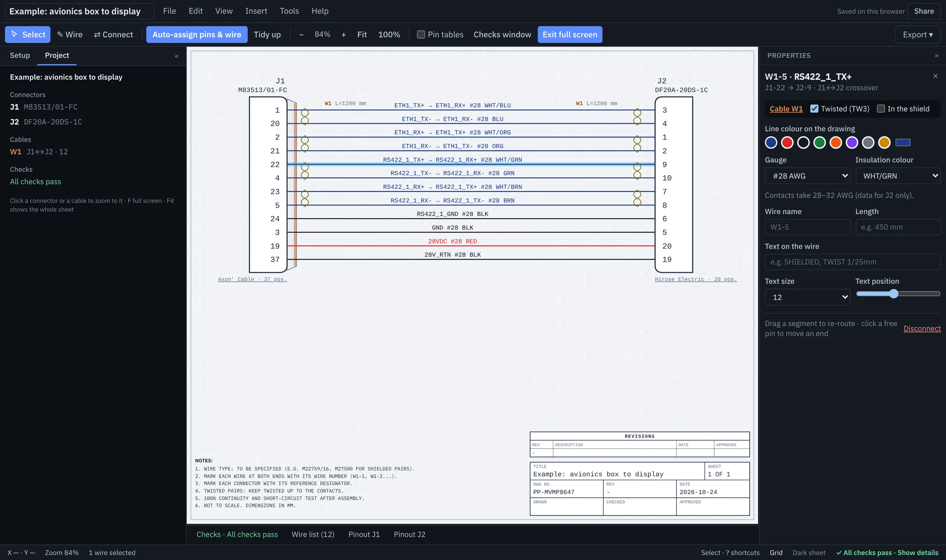946x560 pixels.
Task: Click the Tidy up button
Action: click(267, 35)
